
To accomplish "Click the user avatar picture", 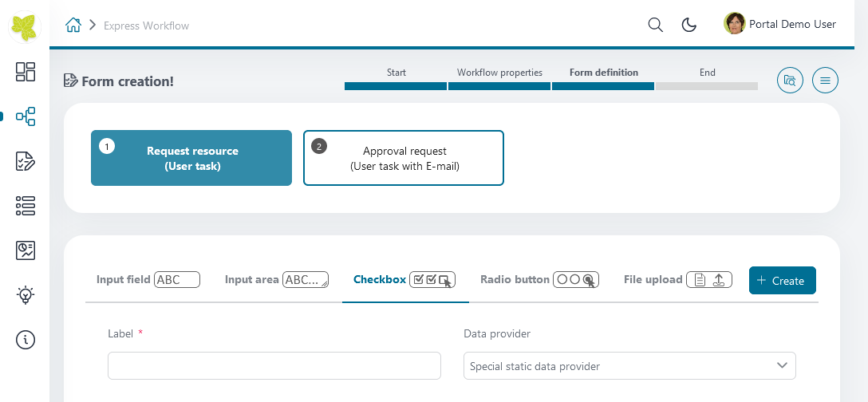I will coord(734,24).
